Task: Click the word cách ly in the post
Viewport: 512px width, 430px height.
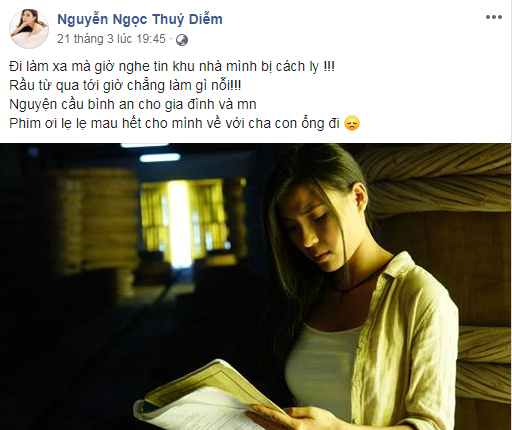Action: (297, 67)
